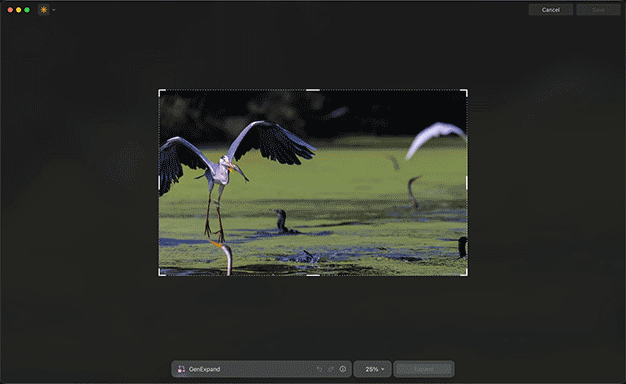Click the bottom-left crop corner handle

pyautogui.click(x=161, y=273)
